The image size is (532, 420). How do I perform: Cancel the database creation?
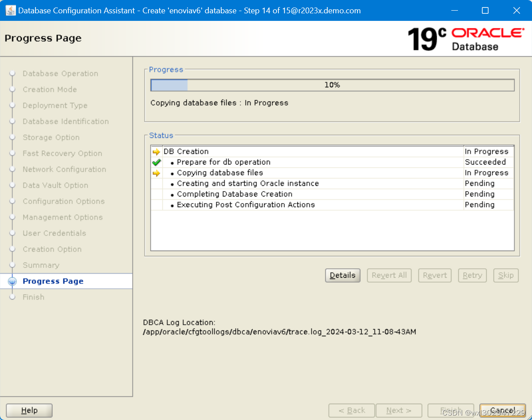(502, 411)
